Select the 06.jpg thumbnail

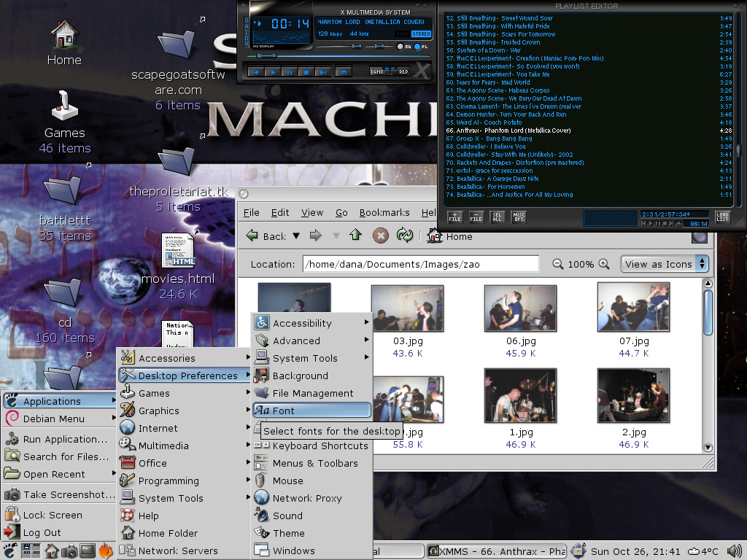[520, 308]
